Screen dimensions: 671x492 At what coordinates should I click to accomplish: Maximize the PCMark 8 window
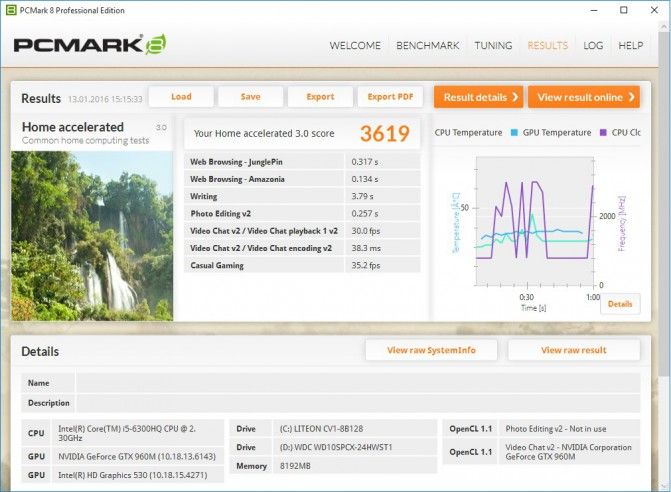point(624,10)
